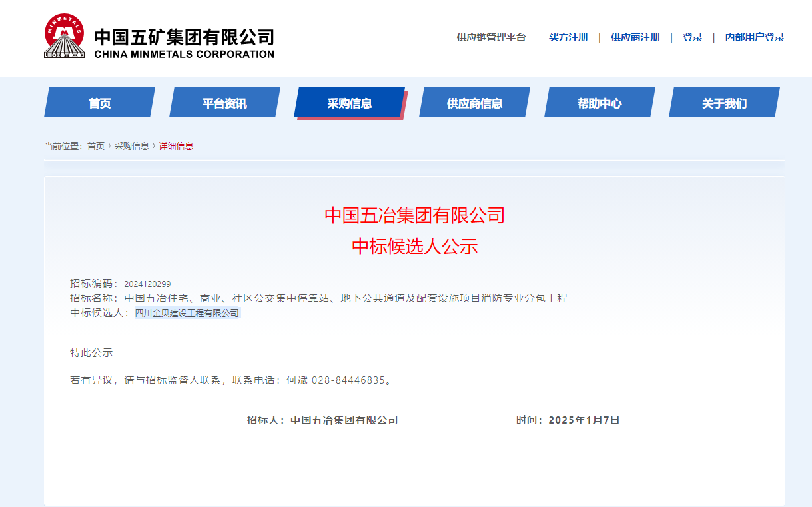Click the date 2025年1月7日
This screenshot has height=507, width=812.
pyautogui.click(x=584, y=420)
